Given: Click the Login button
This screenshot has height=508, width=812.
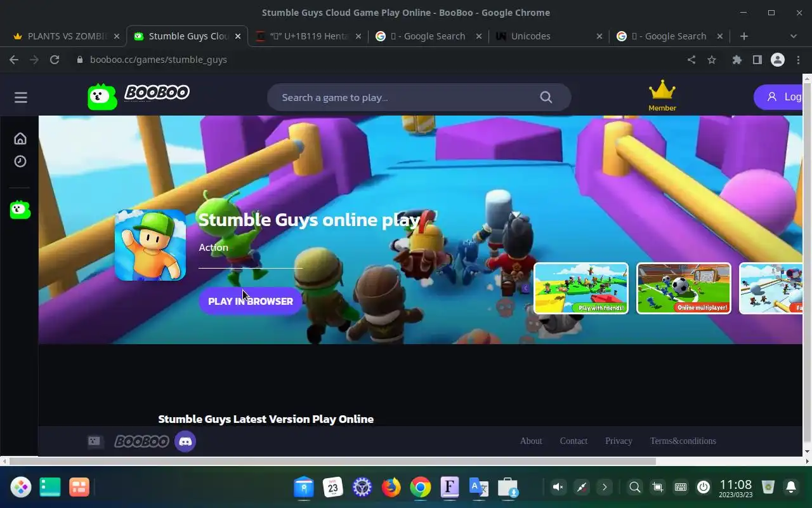Looking at the screenshot, I should (x=779, y=97).
